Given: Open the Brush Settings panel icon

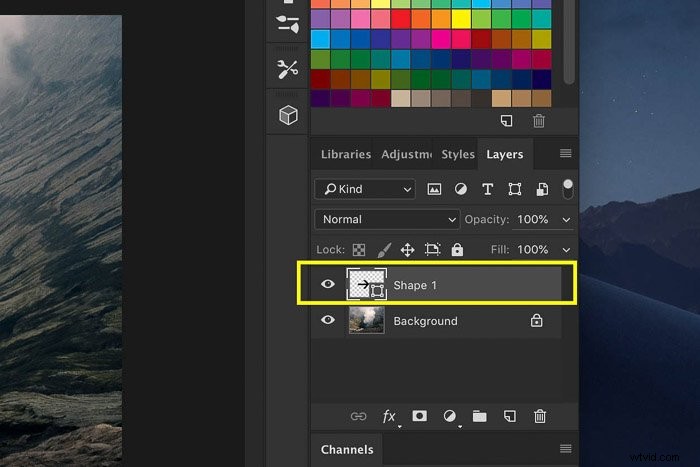Looking at the screenshot, I should coord(288,24).
